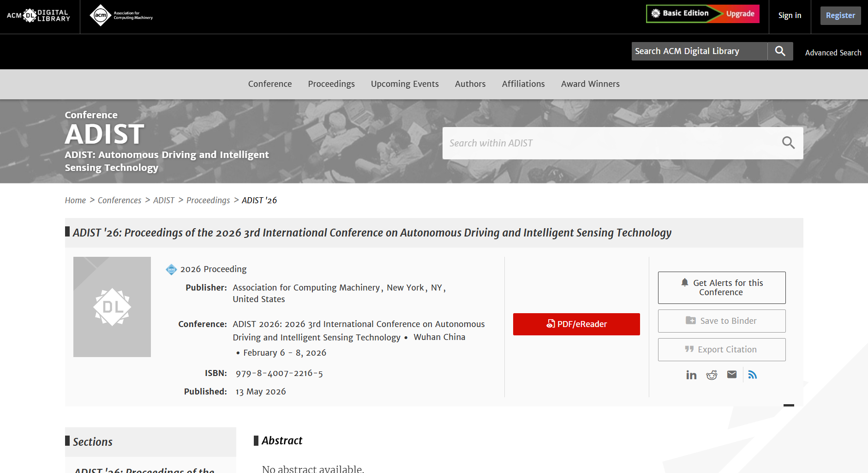Click the Export Citation button
Screen dimensions: 868x473
tap(722, 350)
